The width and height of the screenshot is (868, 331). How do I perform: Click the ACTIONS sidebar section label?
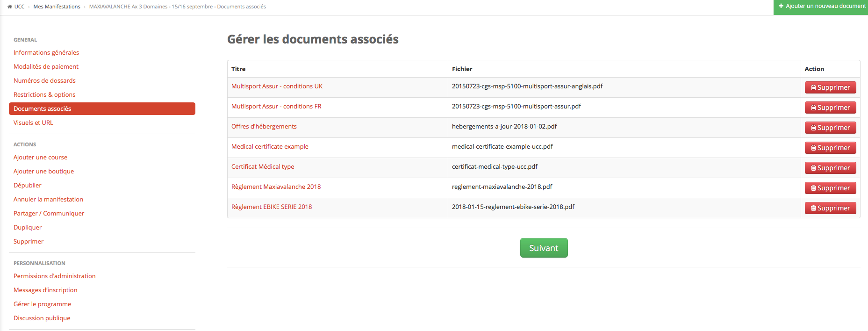pyautogui.click(x=25, y=144)
